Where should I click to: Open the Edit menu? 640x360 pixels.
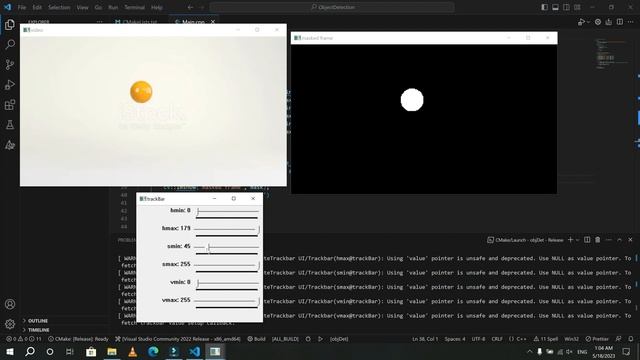pos(37,7)
